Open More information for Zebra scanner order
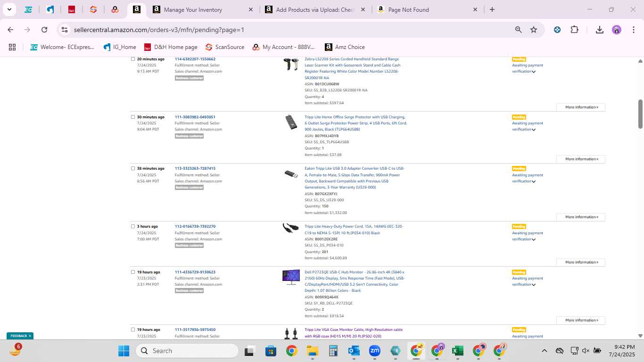Screen dimensions: 644x362 click(x=581, y=107)
